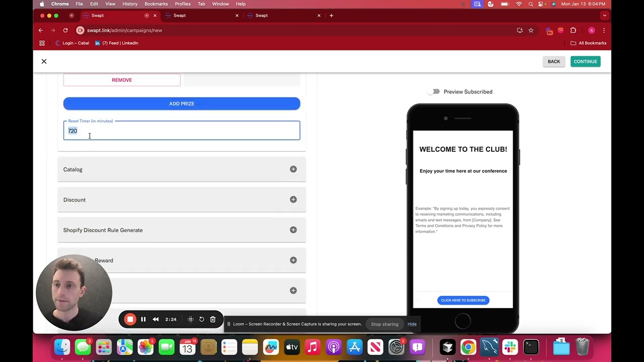Open the Bookmarks menu

coord(156,4)
